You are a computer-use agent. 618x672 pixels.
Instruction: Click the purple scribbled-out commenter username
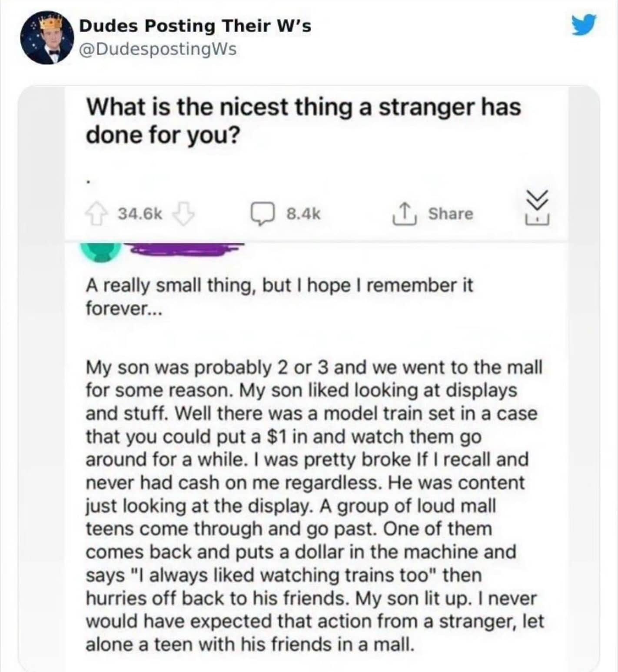[185, 250]
